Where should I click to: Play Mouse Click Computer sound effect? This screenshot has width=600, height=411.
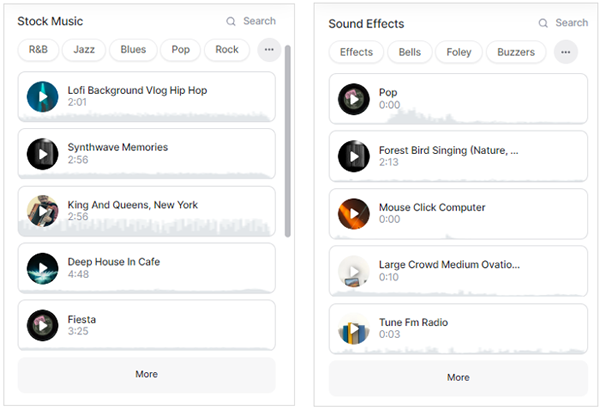point(354,214)
